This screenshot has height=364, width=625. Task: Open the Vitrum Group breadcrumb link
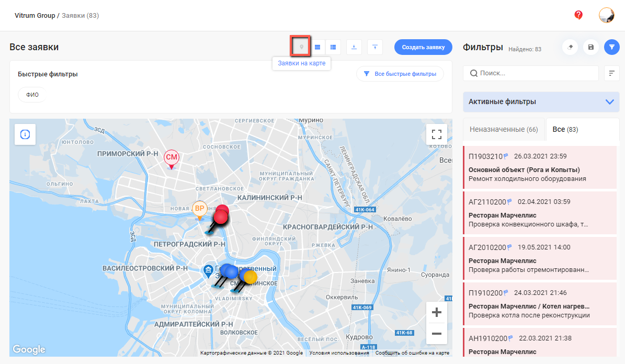[x=35, y=16]
